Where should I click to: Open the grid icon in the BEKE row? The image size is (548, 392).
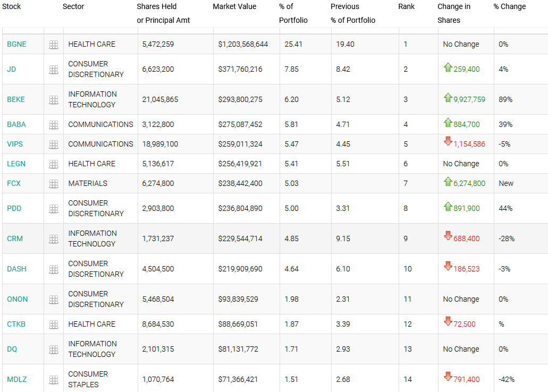pos(54,100)
